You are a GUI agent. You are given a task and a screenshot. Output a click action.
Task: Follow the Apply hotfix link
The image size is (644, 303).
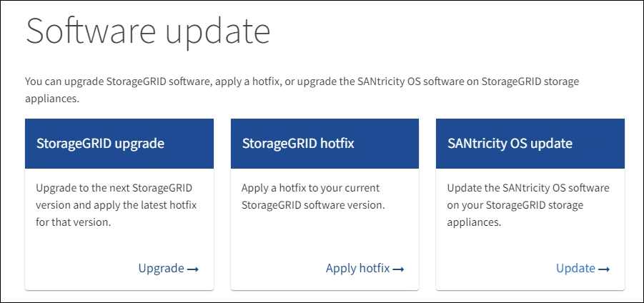358,269
